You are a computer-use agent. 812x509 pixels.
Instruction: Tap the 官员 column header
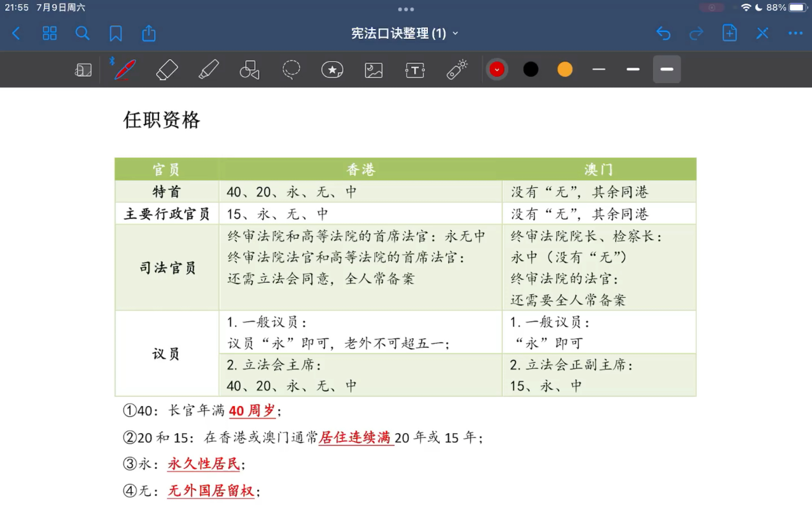pyautogui.click(x=166, y=170)
